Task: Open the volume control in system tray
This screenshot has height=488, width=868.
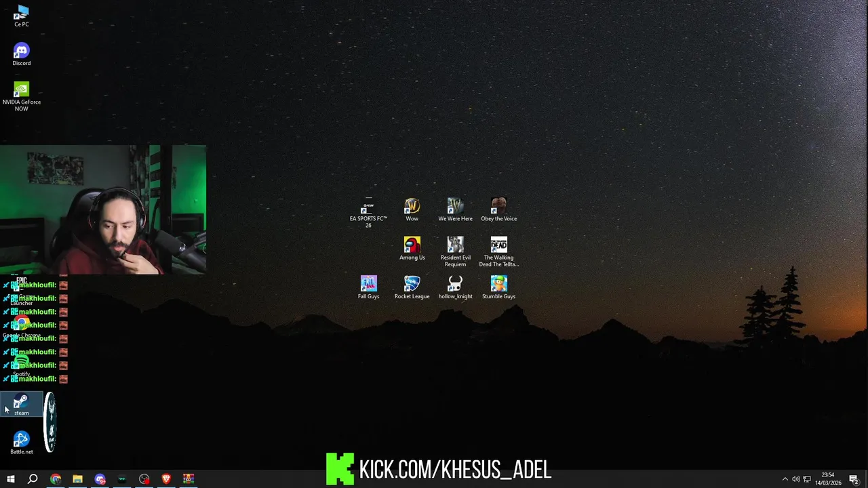Action: coord(796,479)
